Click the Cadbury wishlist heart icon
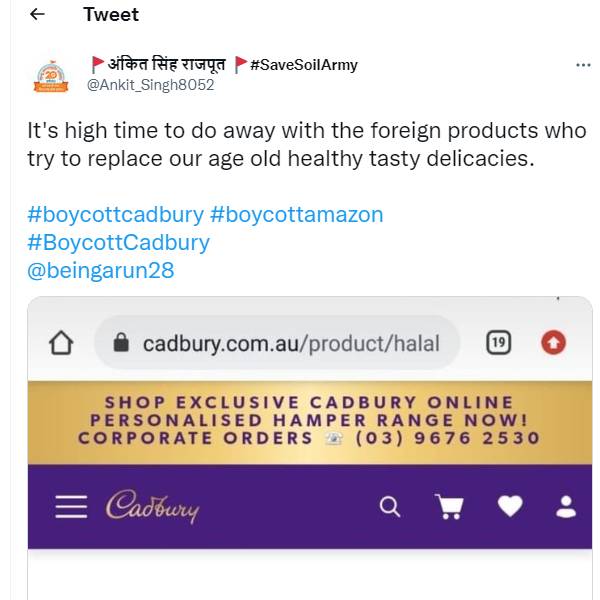The image size is (600, 600). 510,507
